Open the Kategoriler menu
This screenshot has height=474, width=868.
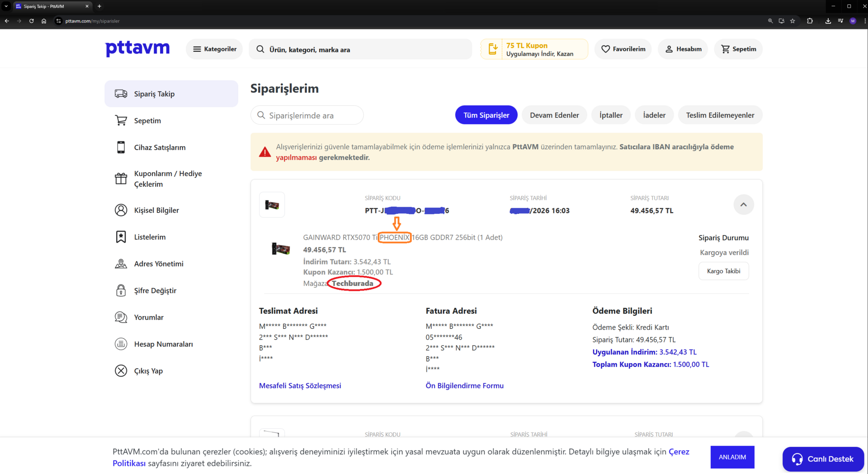click(x=214, y=49)
